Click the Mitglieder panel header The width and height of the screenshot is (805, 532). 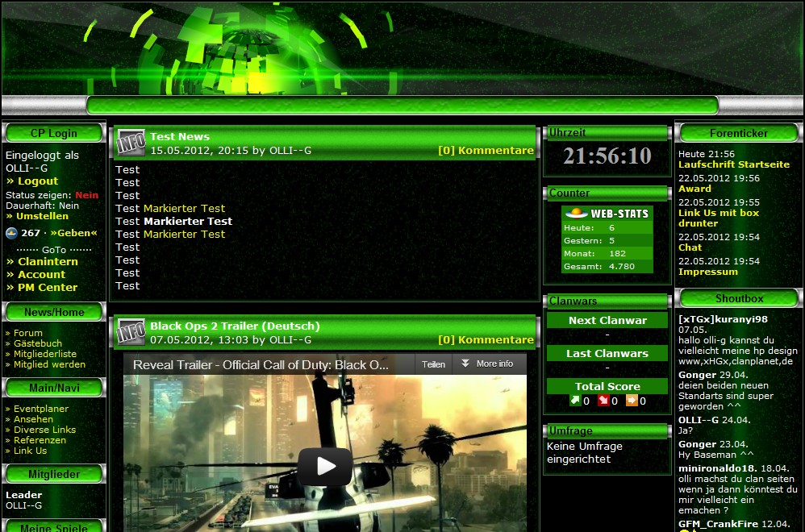pos(54,474)
